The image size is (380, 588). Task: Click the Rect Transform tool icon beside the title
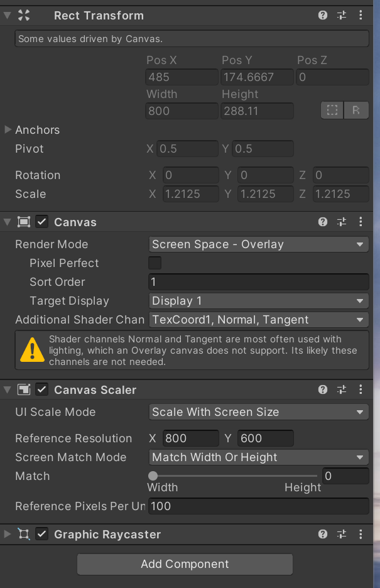click(23, 15)
